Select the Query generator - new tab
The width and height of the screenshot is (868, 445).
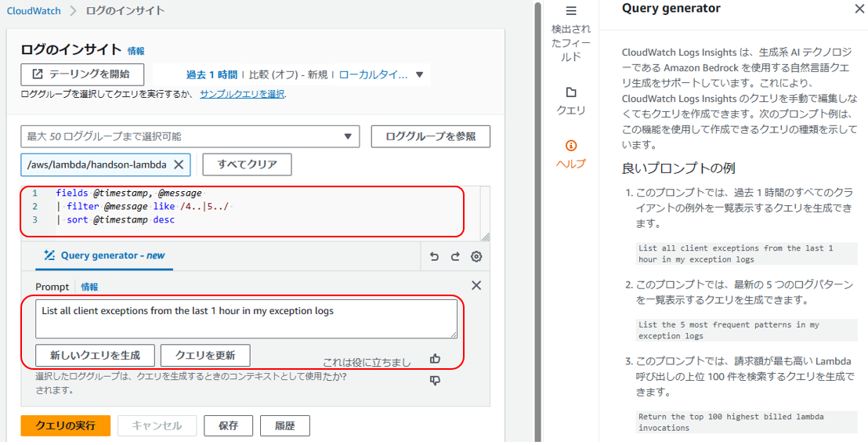[x=104, y=255]
